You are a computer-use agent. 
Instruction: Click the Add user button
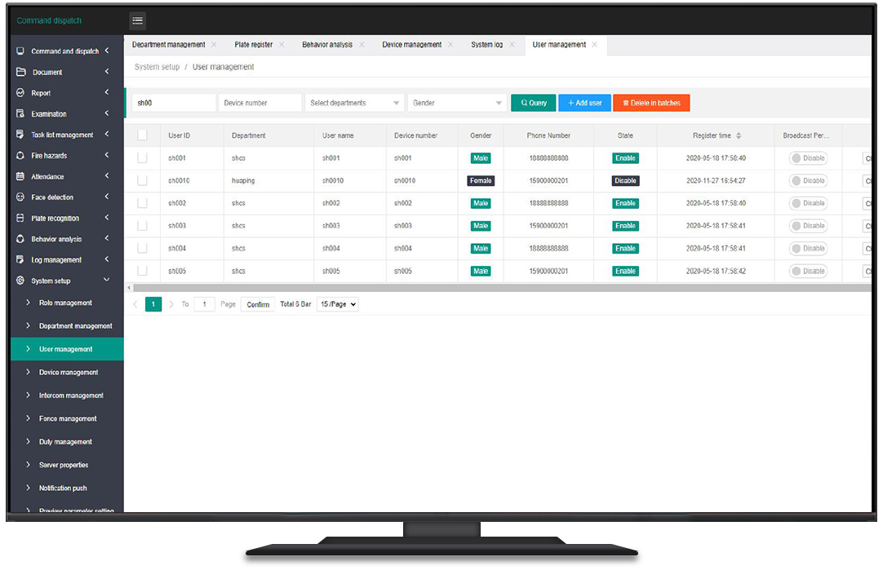(x=584, y=103)
